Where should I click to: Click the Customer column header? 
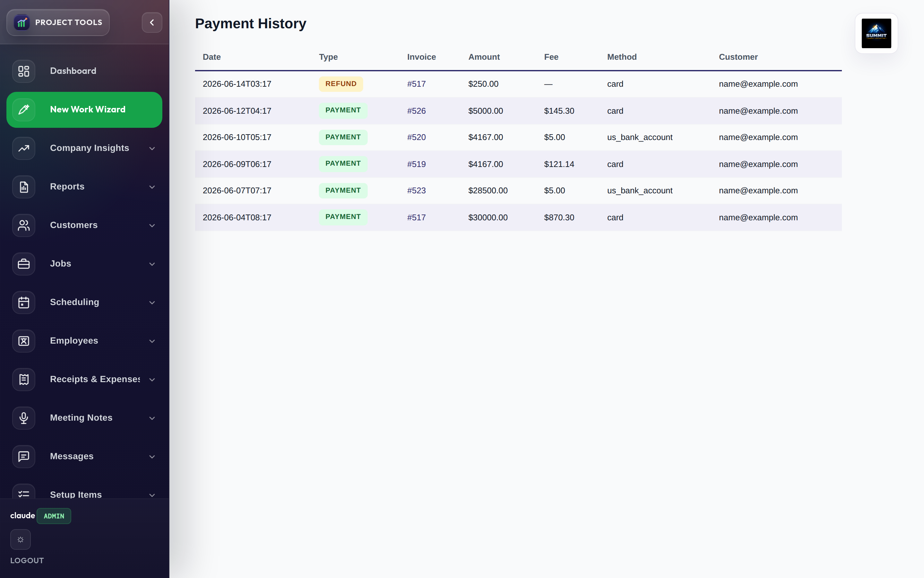738,57
